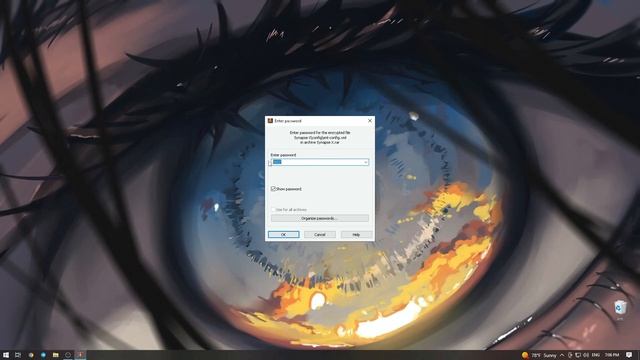
Task: Uncheck the Show password checkbox
Action: pos(273,189)
